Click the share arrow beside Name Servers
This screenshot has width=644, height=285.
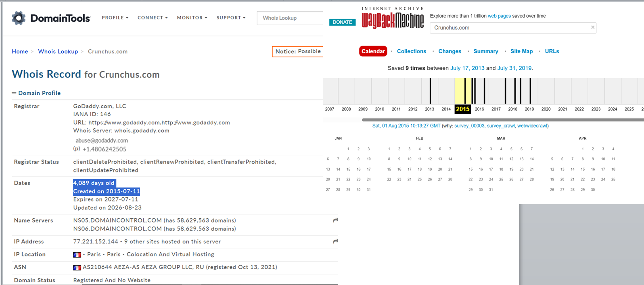pos(335,220)
